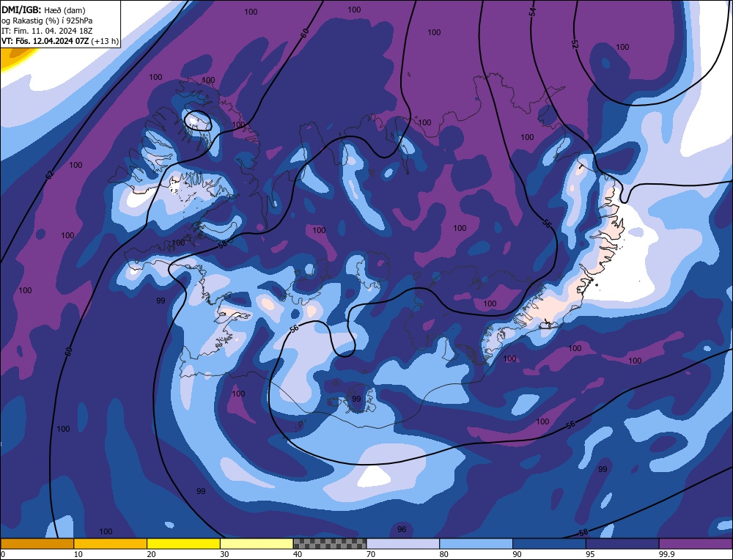Click the dark navy 95–99.9 legend swatch

click(x=622, y=543)
